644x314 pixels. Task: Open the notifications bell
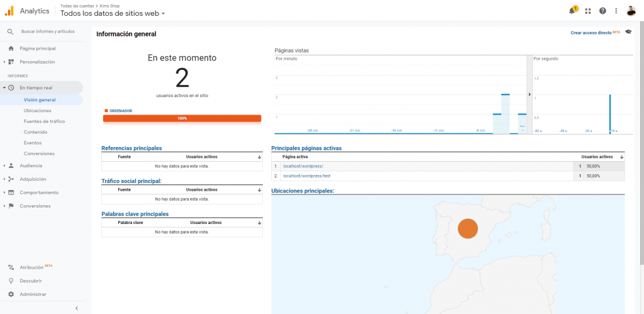tap(572, 11)
